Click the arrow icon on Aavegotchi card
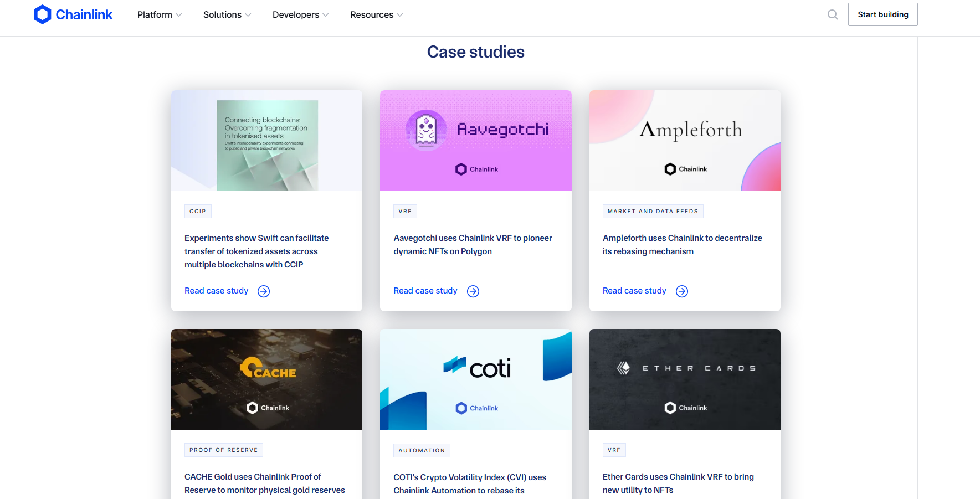Viewport: 980px width, 499px height. point(473,291)
